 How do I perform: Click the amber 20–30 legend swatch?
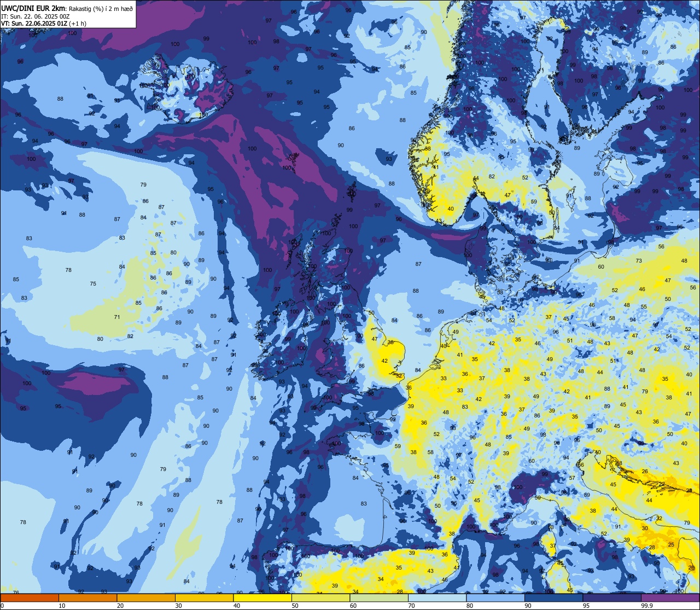pyautogui.click(x=146, y=597)
